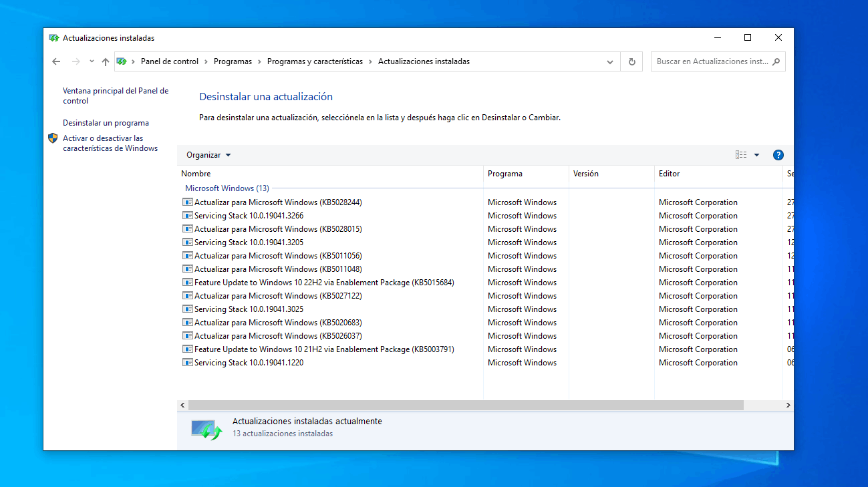
Task: Open Desinstalar un programa link
Action: [x=106, y=123]
